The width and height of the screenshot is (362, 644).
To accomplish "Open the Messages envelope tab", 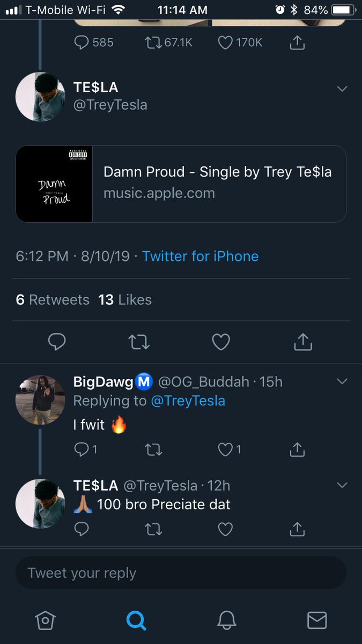I will (317, 620).
